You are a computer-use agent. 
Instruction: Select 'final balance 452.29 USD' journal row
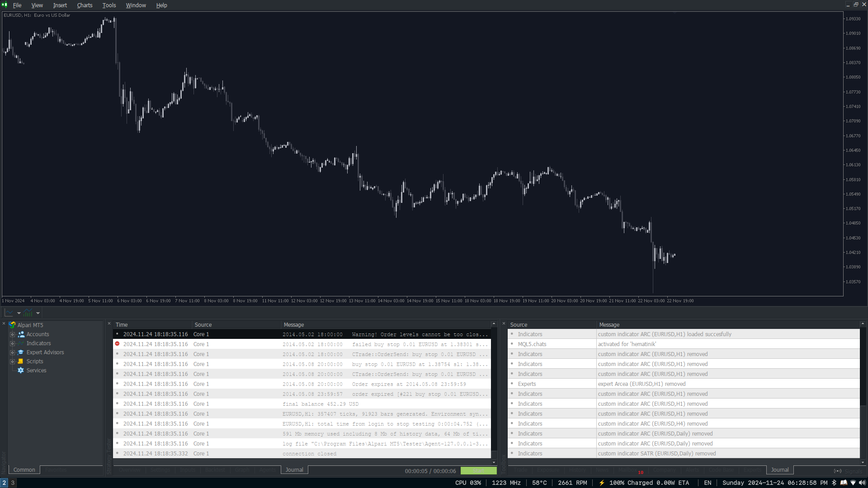pos(302,404)
